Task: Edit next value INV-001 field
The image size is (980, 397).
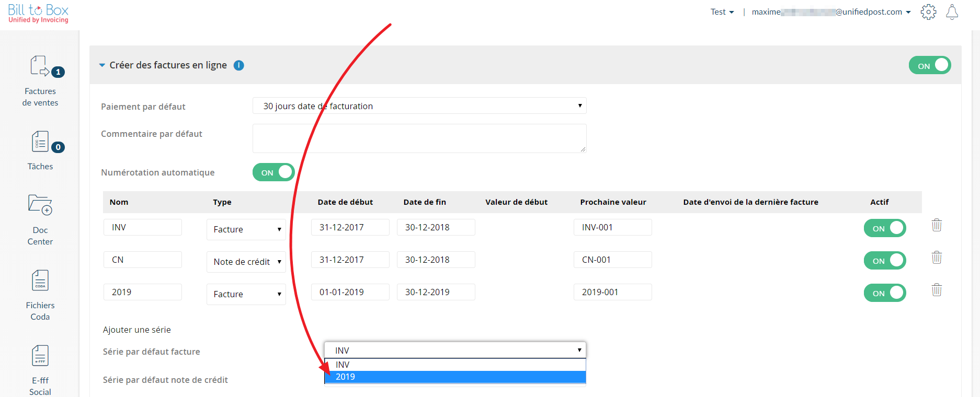Action: point(613,227)
